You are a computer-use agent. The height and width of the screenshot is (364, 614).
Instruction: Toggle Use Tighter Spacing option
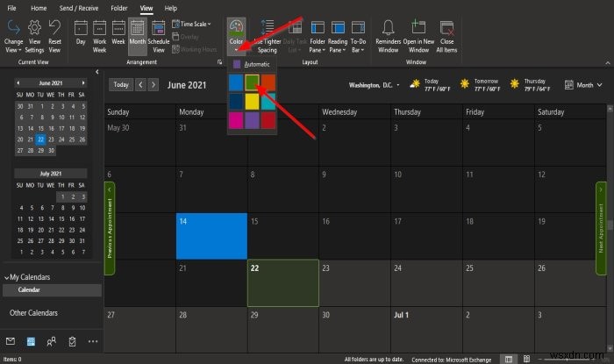pyautogui.click(x=268, y=37)
